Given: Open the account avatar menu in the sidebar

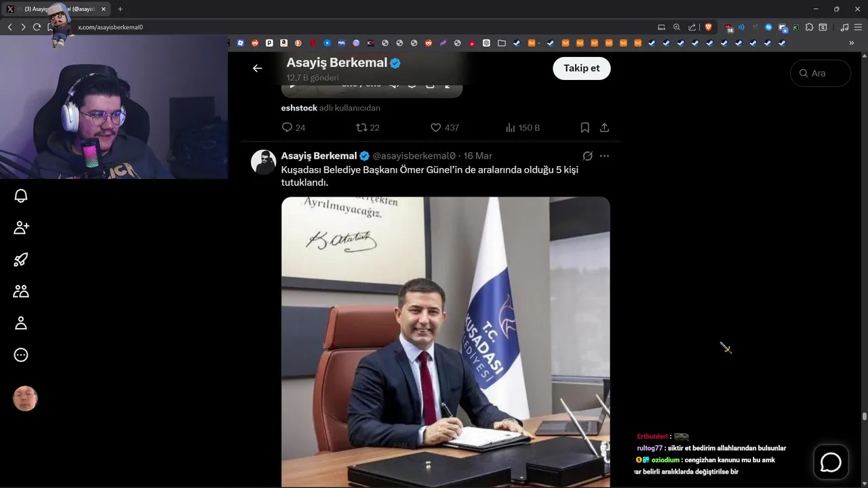Looking at the screenshot, I should click(25, 399).
